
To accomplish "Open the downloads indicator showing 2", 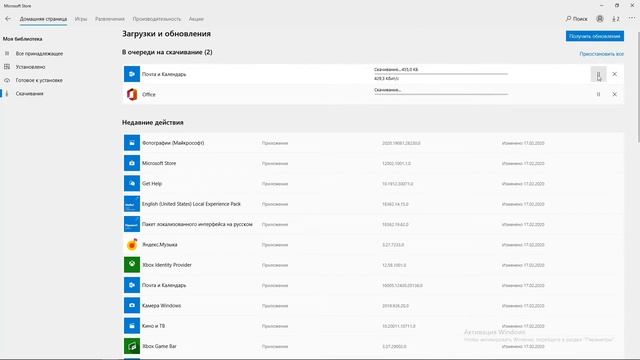I will (x=616, y=19).
